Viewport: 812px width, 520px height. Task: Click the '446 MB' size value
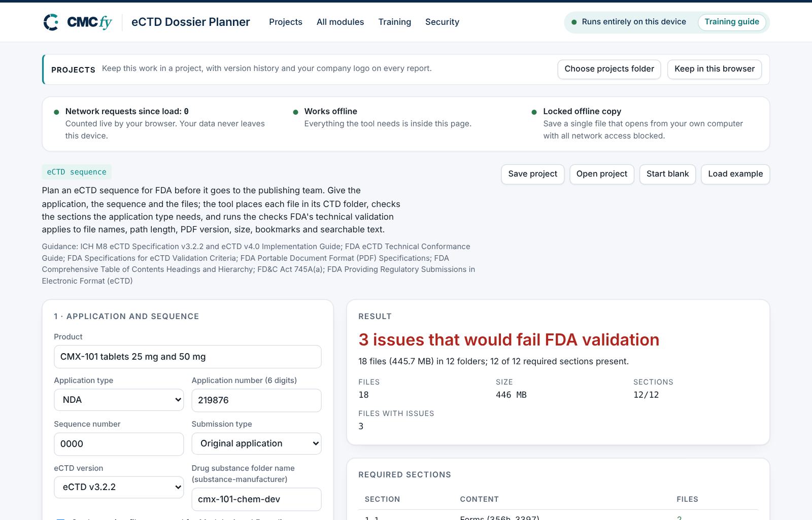[511, 395]
